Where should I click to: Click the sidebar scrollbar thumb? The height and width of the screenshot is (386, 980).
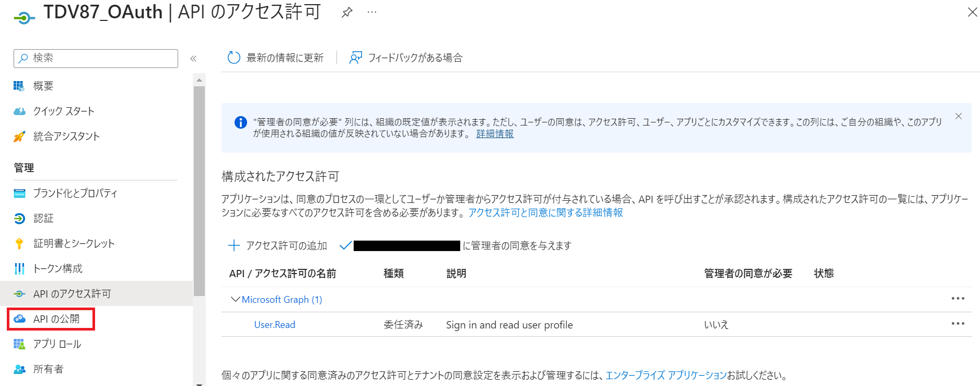(199, 191)
